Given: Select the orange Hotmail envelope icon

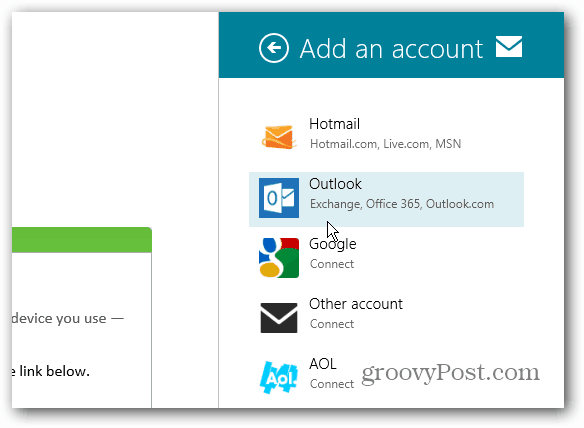Looking at the screenshot, I should (279, 137).
